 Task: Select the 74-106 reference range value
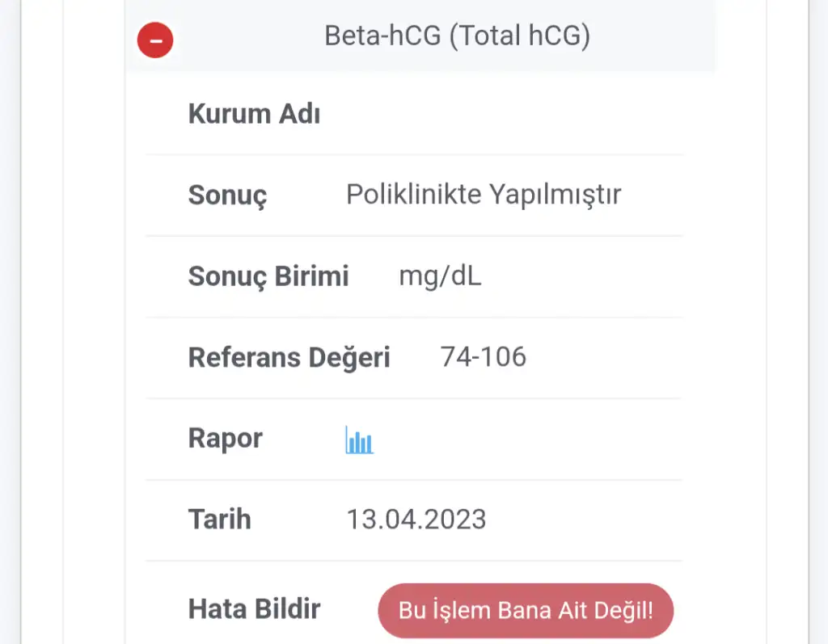pos(483,356)
